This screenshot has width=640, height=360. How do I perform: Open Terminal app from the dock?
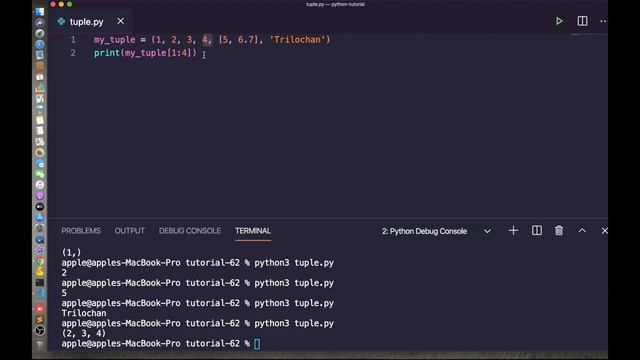tap(40, 282)
